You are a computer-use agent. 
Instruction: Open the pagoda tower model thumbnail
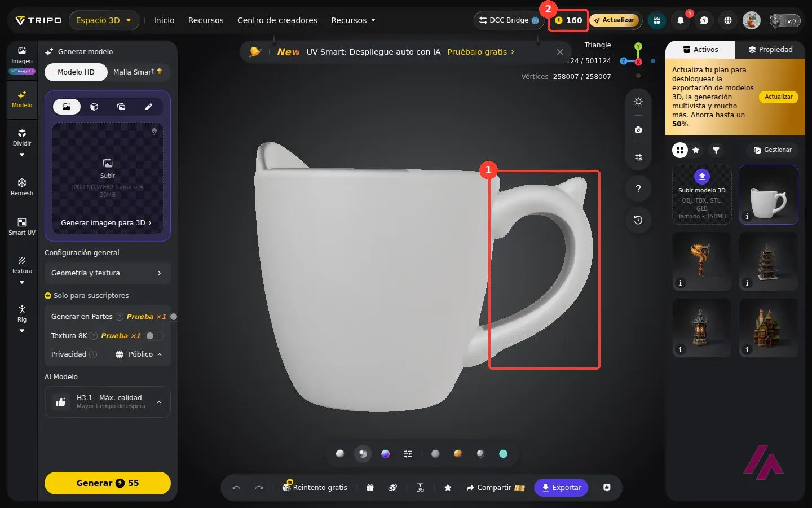(x=769, y=262)
